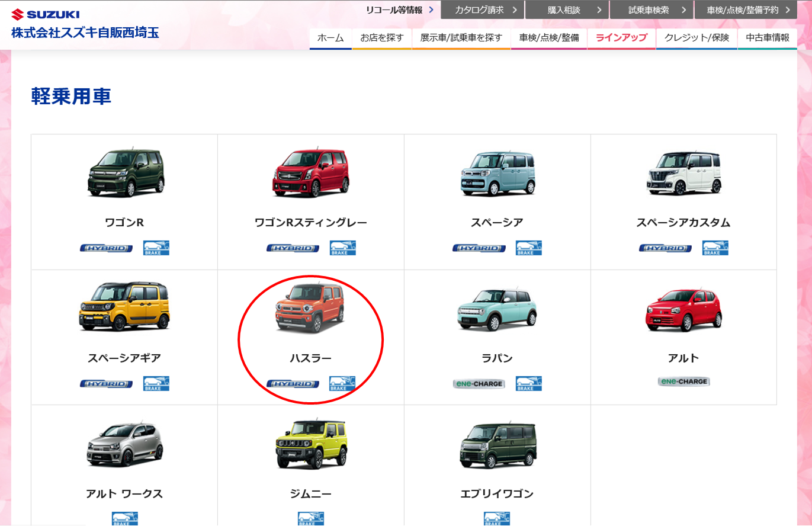This screenshot has height=526, width=812.
Task: Click the スペーシアカスタム model name
Action: [x=683, y=223]
